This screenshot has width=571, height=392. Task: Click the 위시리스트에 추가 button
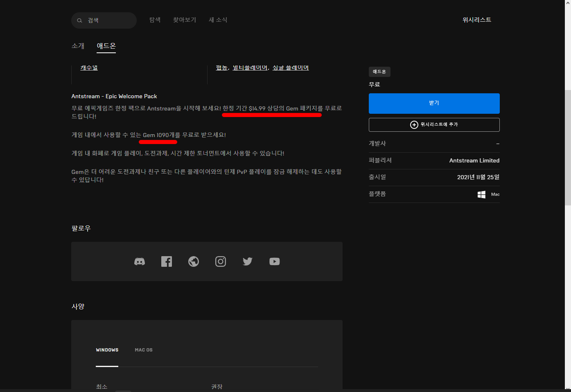point(434,125)
